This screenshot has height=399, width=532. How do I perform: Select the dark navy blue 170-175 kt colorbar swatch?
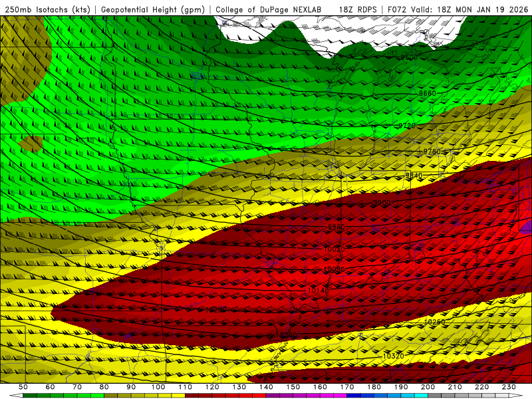point(354,396)
